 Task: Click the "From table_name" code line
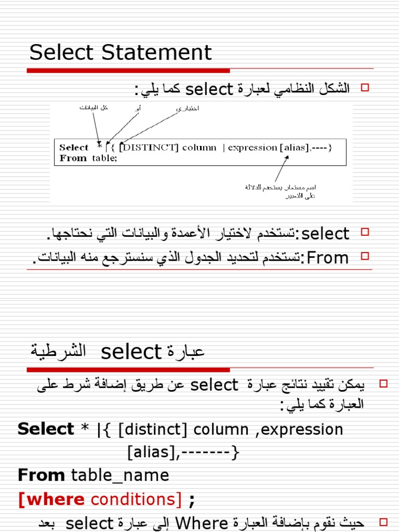pos(94,475)
